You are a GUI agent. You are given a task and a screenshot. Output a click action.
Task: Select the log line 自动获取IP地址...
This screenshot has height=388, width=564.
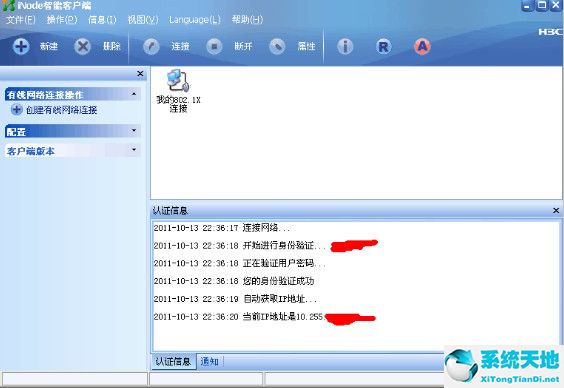tap(235, 299)
